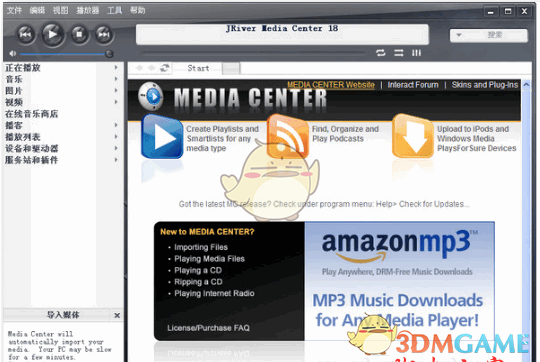Close the 导入媒体 panel

coord(117,315)
